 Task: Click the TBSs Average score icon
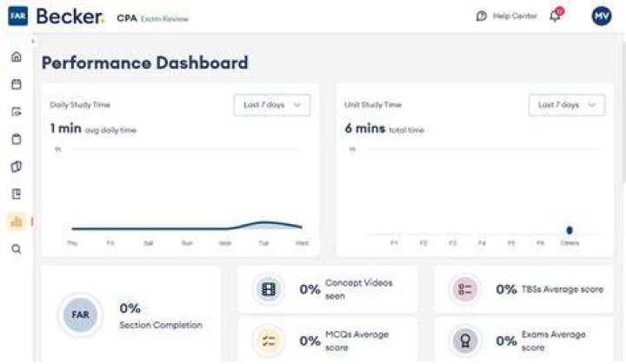point(465,289)
